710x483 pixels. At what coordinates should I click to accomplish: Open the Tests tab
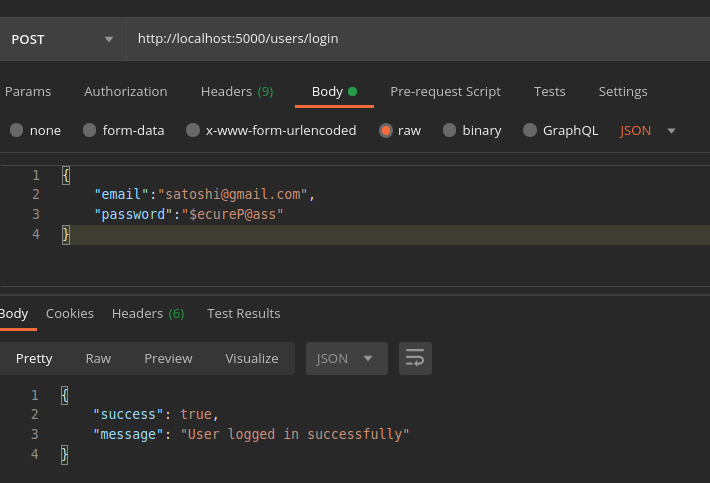coord(549,91)
